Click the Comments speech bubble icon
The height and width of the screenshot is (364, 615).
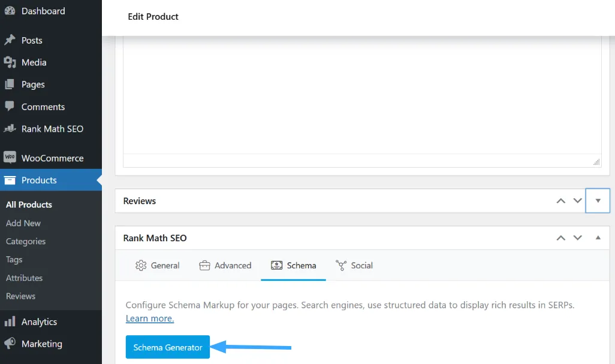coord(10,106)
